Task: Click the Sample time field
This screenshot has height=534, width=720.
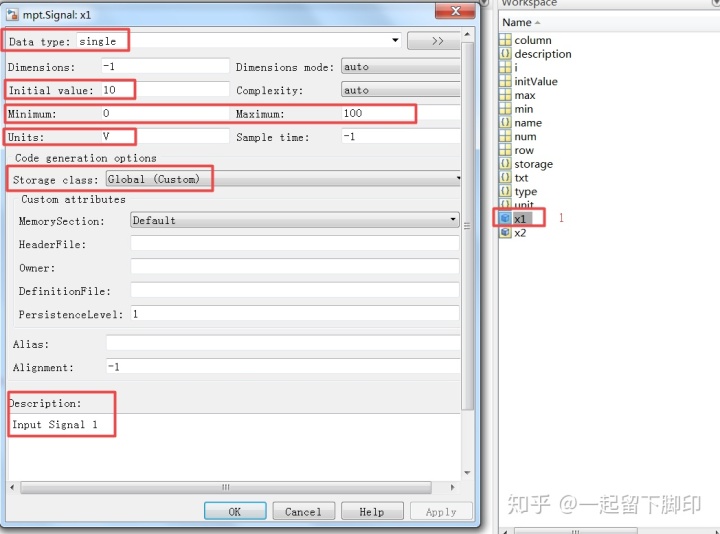Action: pyautogui.click(x=401, y=136)
